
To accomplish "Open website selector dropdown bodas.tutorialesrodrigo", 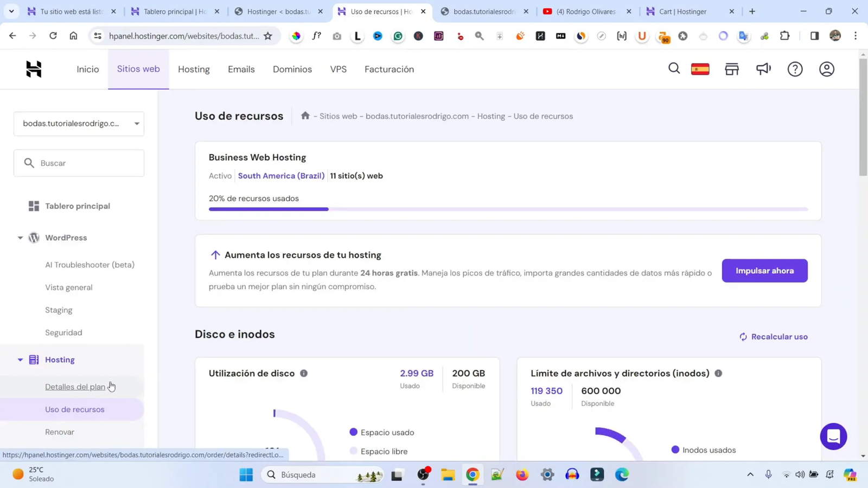I will [79, 124].
